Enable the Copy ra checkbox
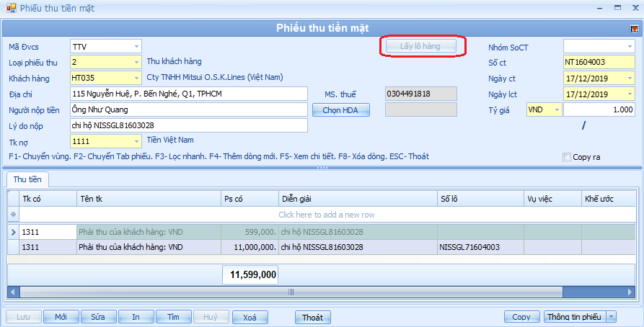The image size is (644, 327). 567,157
